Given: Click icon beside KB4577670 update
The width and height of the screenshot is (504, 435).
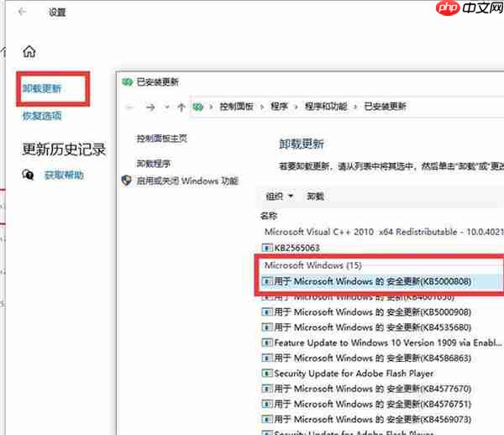Looking at the screenshot, I should (266, 389).
